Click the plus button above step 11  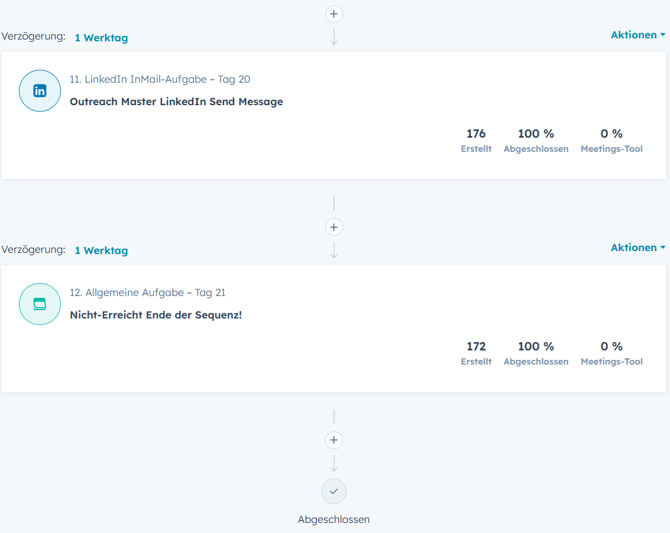334,14
